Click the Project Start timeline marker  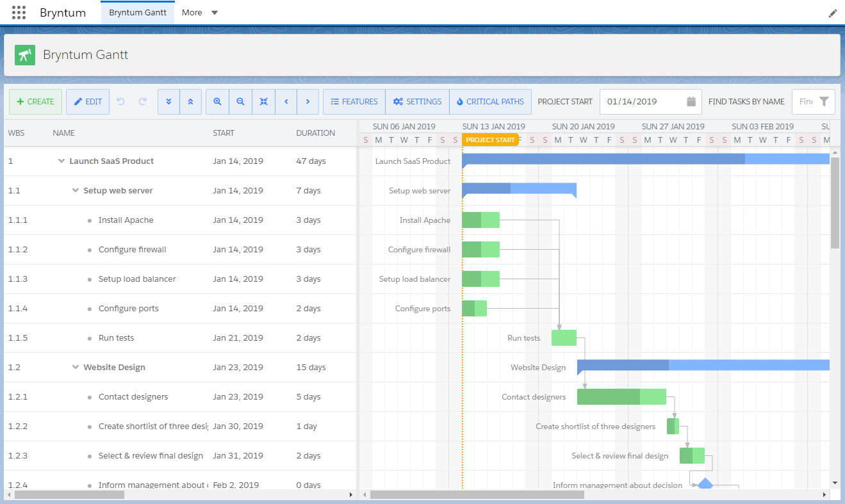(490, 140)
